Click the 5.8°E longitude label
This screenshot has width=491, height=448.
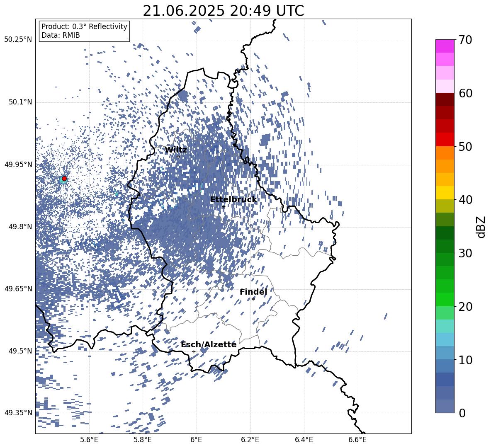[143, 440]
